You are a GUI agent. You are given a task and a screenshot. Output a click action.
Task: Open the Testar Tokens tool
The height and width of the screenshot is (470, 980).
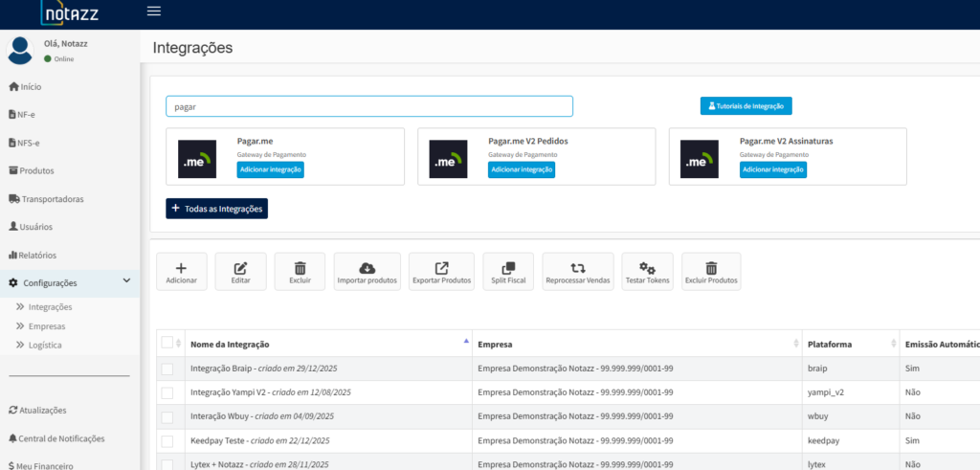click(647, 271)
